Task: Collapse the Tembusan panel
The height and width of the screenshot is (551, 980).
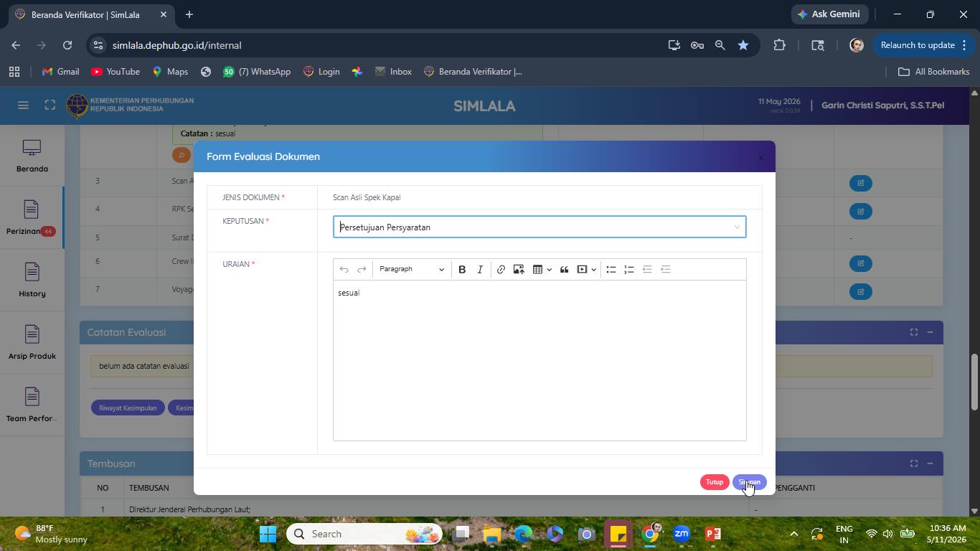Action: pos(930,463)
